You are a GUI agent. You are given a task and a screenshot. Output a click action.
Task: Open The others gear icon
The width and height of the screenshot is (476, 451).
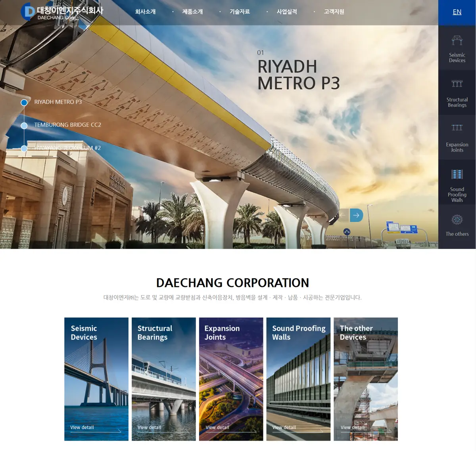tap(457, 220)
